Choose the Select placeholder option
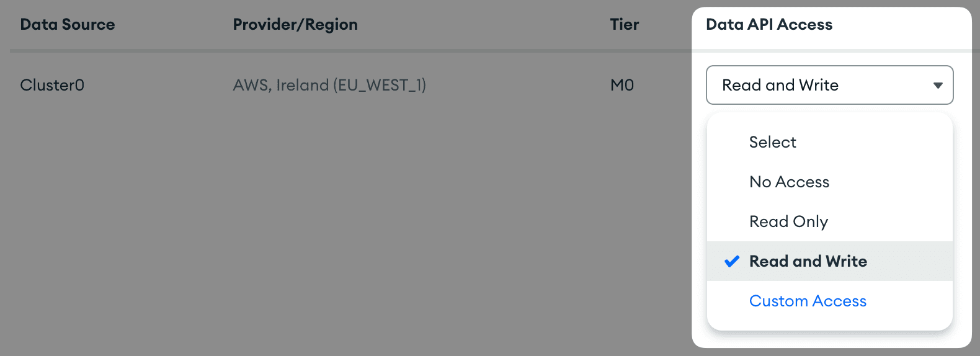This screenshot has height=356, width=980. tap(772, 142)
